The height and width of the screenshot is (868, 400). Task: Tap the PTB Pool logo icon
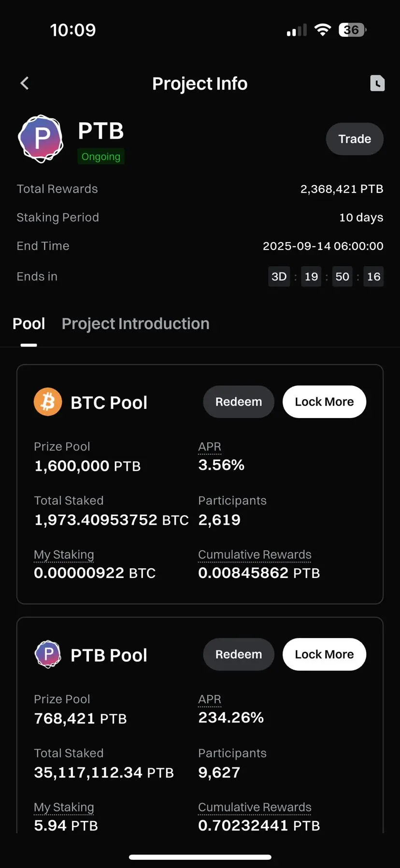tap(48, 654)
